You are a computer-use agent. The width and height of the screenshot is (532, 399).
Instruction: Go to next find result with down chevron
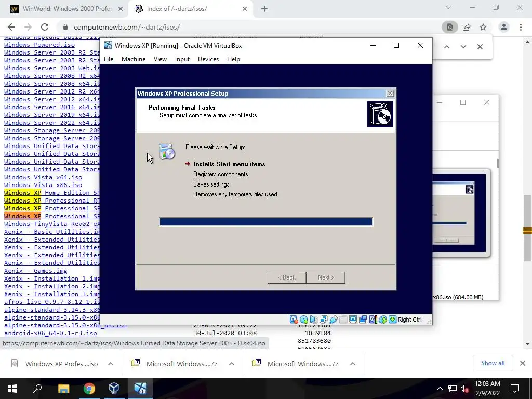(x=463, y=47)
